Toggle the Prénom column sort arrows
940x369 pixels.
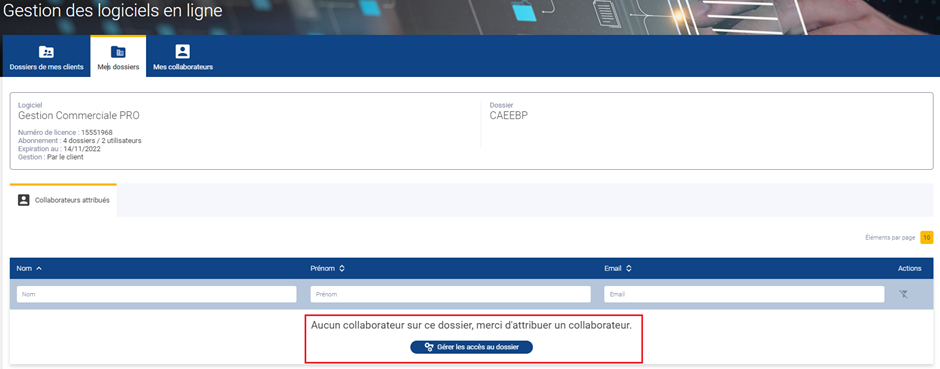[x=342, y=268]
